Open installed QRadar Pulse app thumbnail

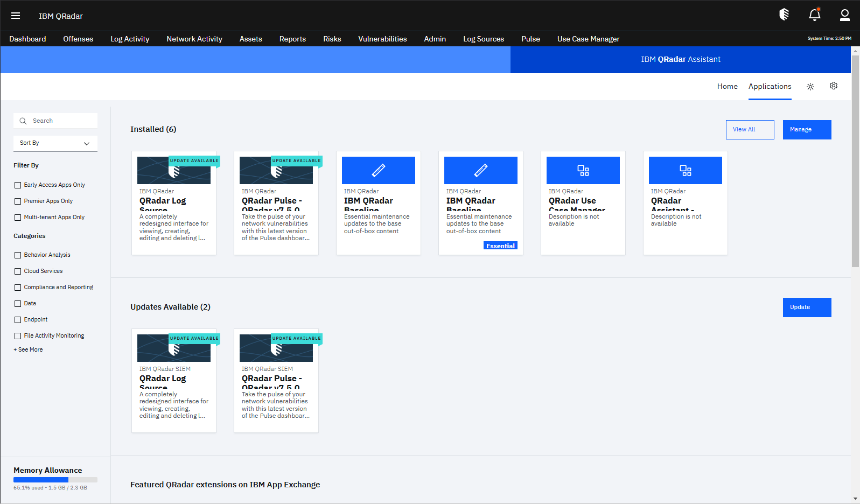click(276, 170)
